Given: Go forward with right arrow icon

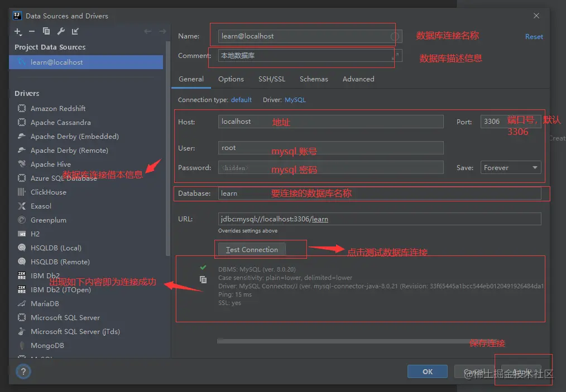Looking at the screenshot, I should pyautogui.click(x=162, y=31).
